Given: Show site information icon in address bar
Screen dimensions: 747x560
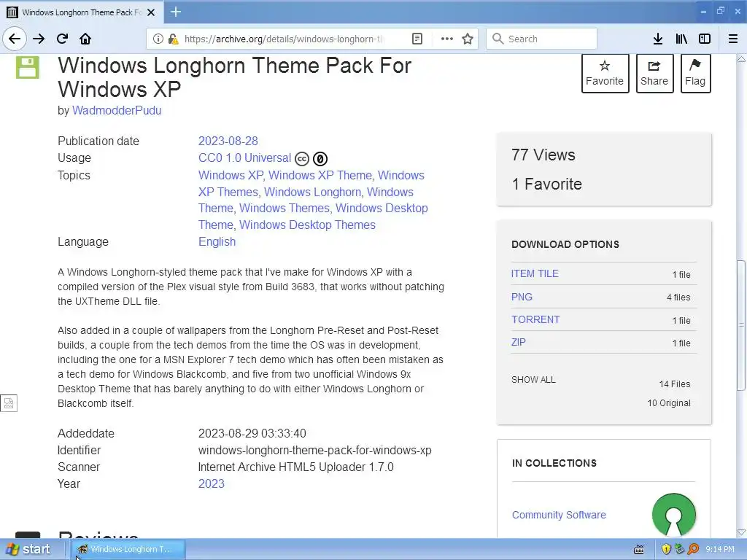Looking at the screenshot, I should click(158, 39).
